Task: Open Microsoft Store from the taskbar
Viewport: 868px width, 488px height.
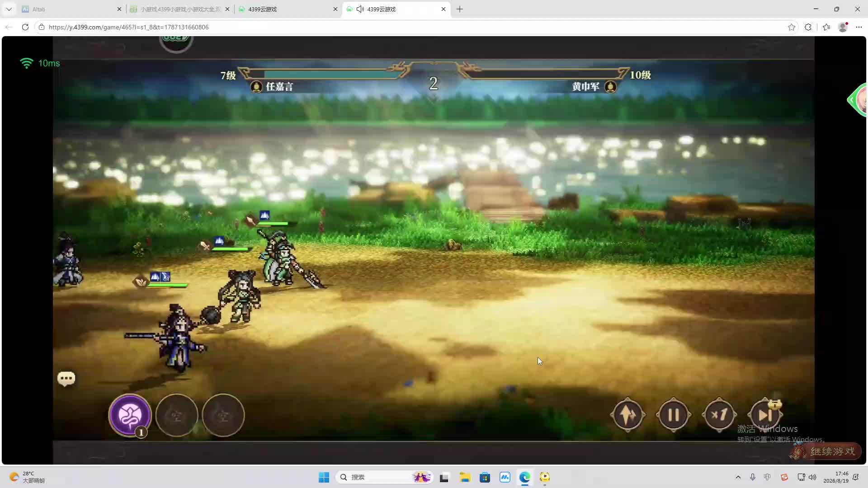Action: click(x=485, y=477)
